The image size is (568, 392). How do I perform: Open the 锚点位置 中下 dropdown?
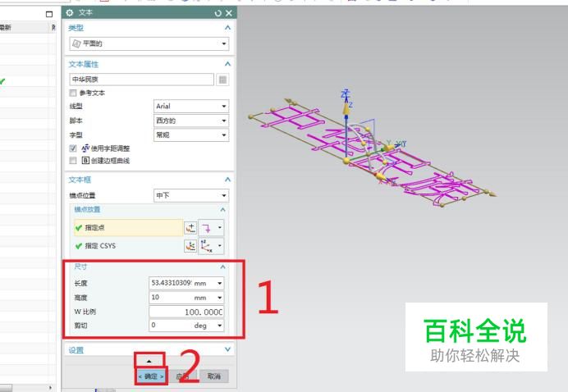(191, 195)
